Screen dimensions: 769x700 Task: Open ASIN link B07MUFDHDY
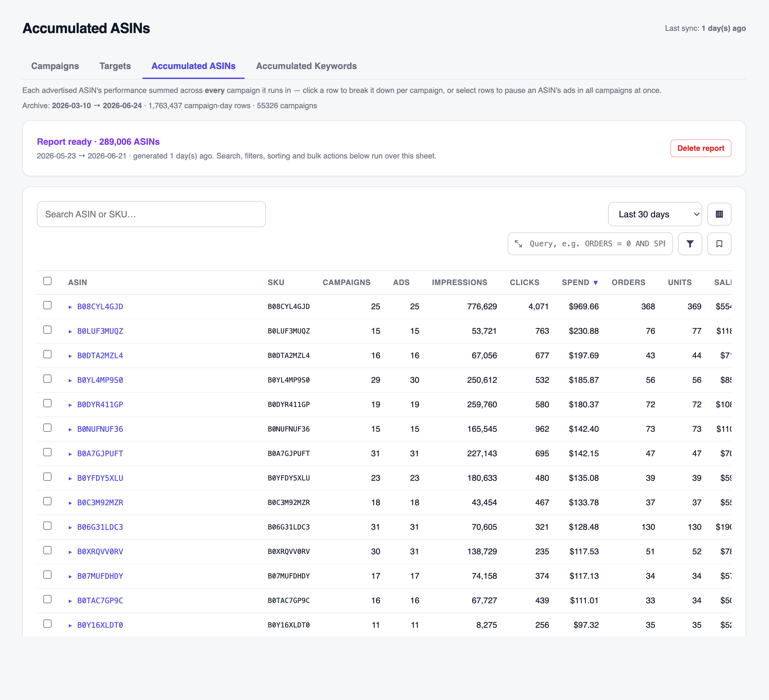pyautogui.click(x=100, y=576)
